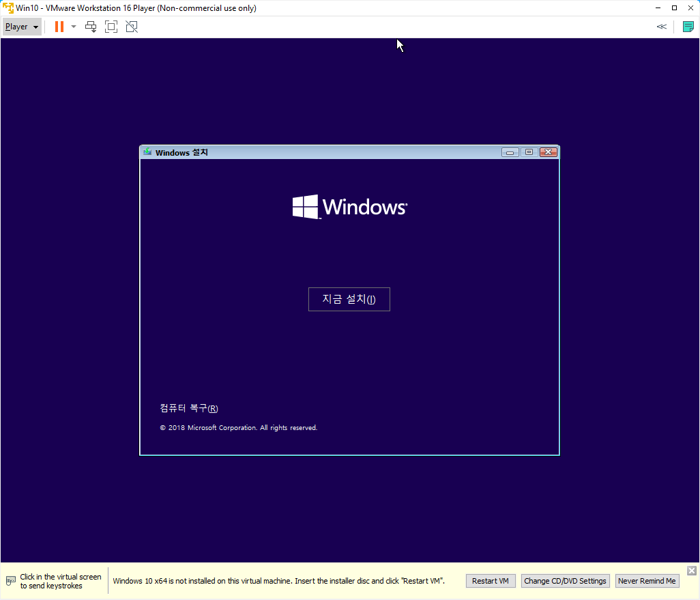Click the keyboard icon in hint bar
The image size is (700, 600).
11,581
